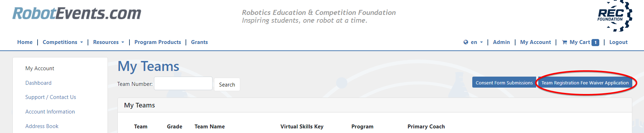Open Address Book in the sidebar

pyautogui.click(x=42, y=126)
